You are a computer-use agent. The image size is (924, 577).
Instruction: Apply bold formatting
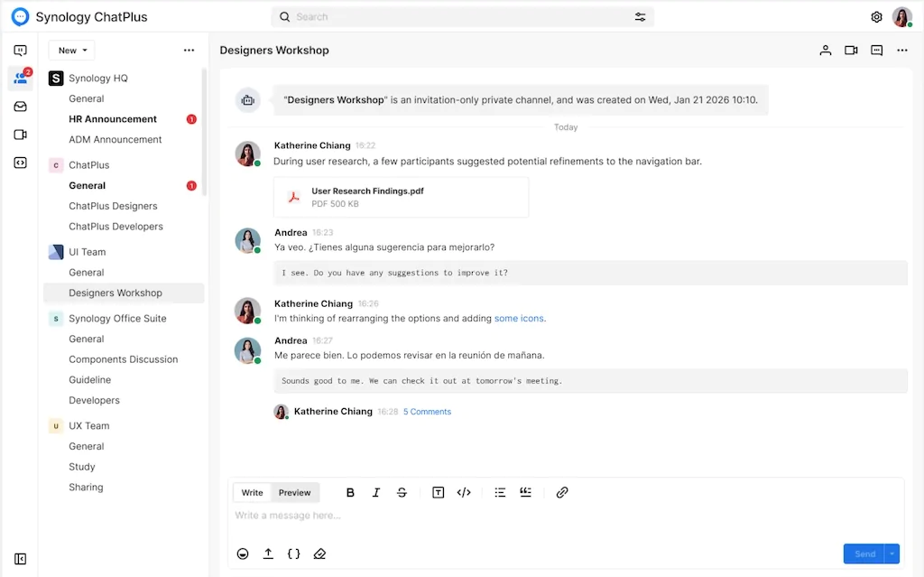350,493
